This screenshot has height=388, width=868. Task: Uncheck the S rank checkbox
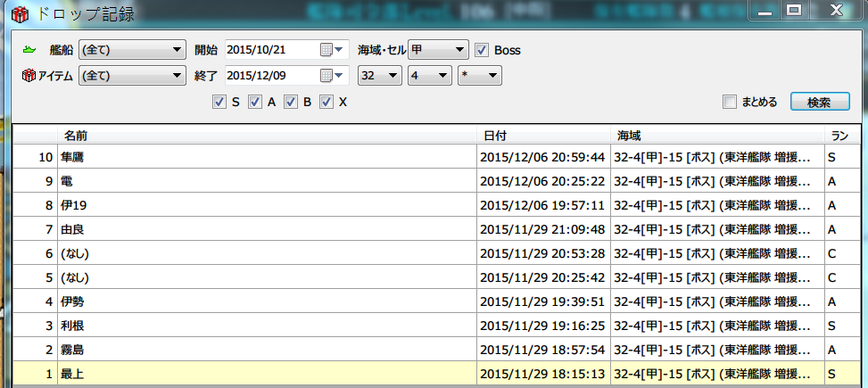(x=219, y=102)
